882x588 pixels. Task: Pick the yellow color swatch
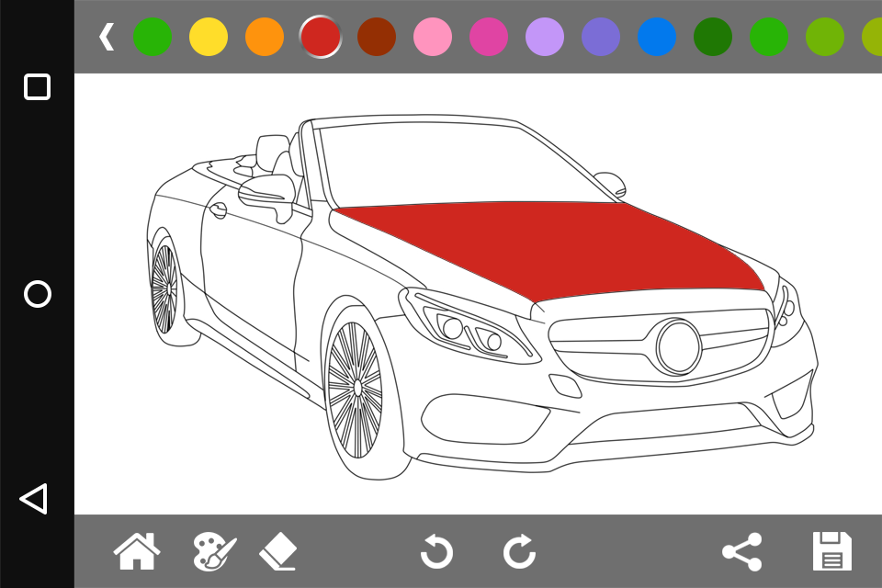click(x=209, y=37)
